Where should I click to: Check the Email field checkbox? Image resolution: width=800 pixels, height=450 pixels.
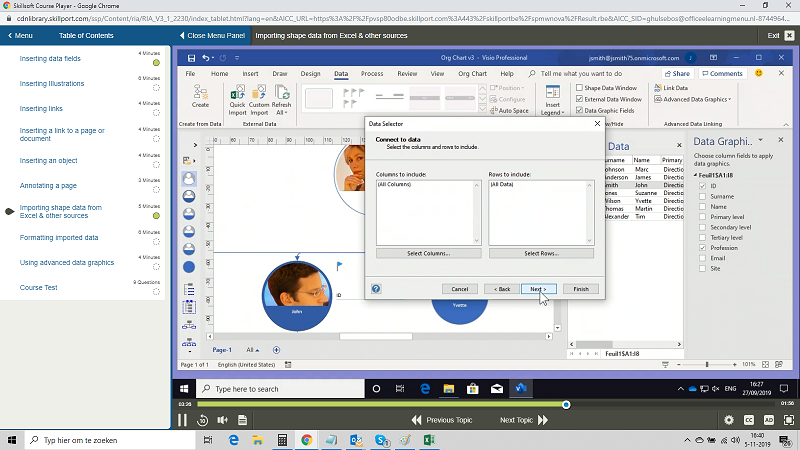[x=703, y=258]
